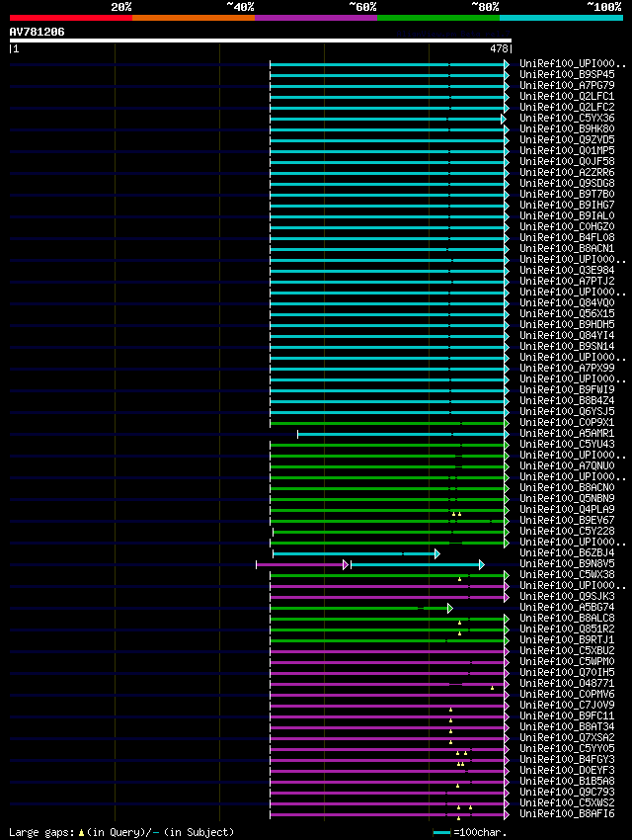Click the green ~80% identity color segment
Image resolution: width=632 pixels, height=840 pixels.
(438, 18)
